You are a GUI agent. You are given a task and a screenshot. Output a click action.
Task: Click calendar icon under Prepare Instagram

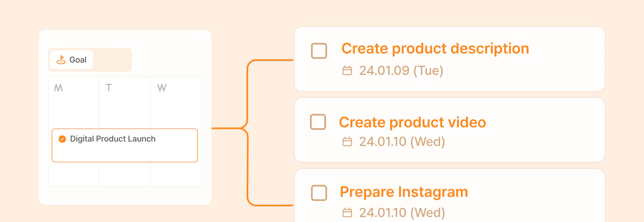click(x=347, y=213)
